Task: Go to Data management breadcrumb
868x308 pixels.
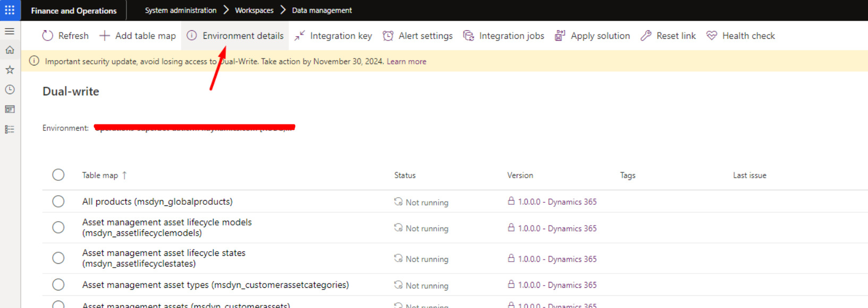Action: (322, 10)
